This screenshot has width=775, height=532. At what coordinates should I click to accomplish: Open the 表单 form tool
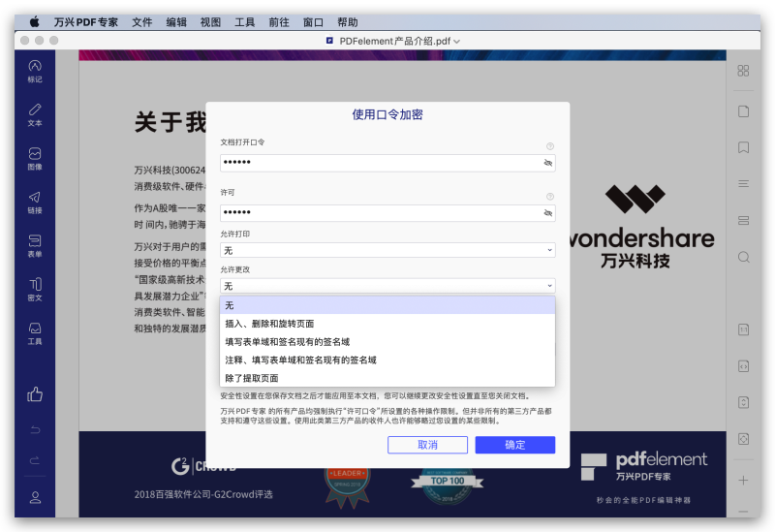click(35, 246)
